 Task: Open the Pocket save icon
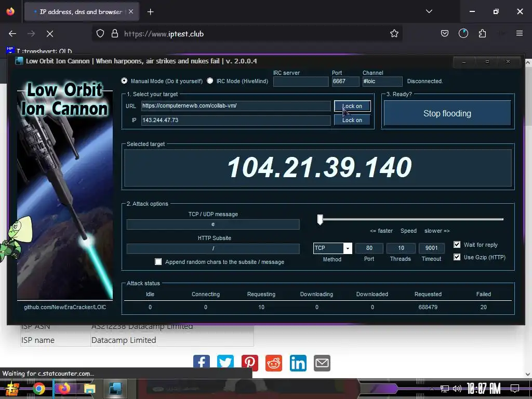pyautogui.click(x=445, y=34)
